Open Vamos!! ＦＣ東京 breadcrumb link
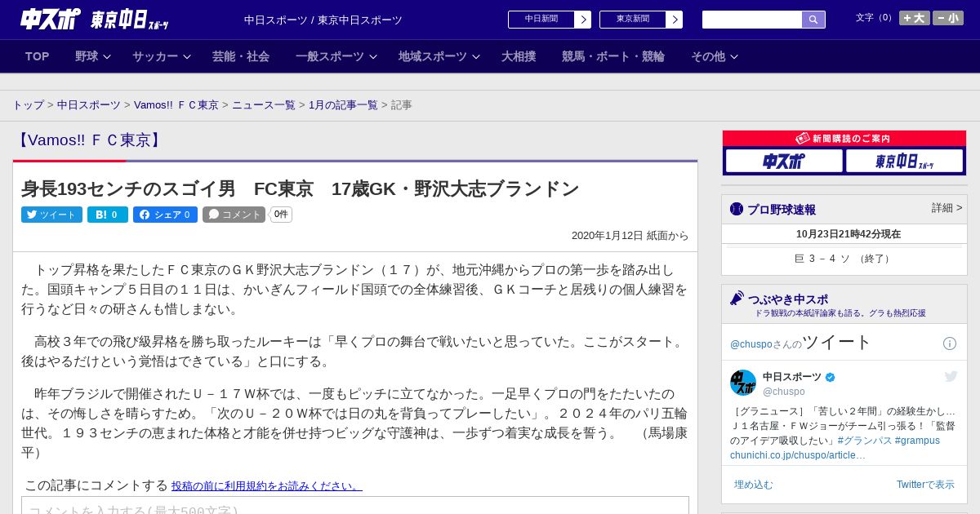 click(176, 105)
